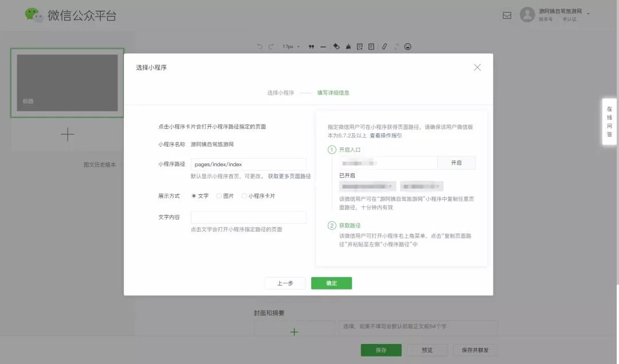This screenshot has height=364, width=619.
Task: Choose 文字 display mode radio
Action: tap(194, 196)
